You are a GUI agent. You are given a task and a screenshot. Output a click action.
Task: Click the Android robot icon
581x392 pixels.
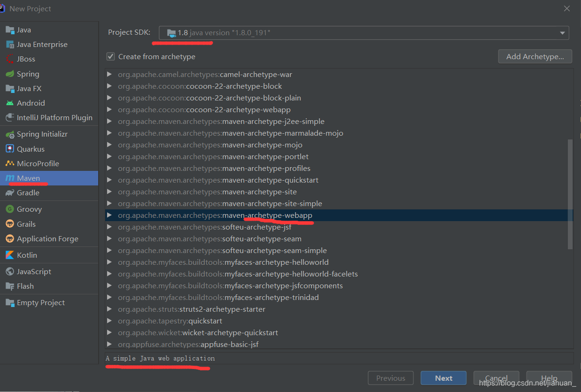pos(10,103)
